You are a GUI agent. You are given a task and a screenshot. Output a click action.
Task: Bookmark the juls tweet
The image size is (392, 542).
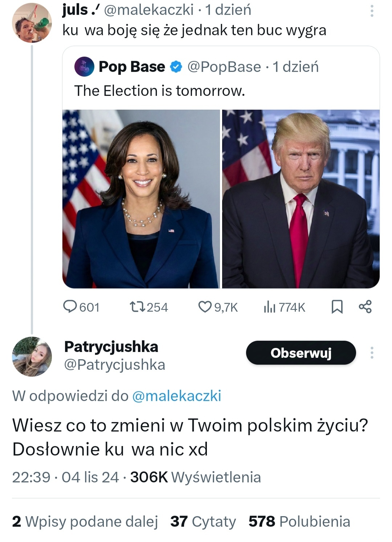tap(337, 307)
